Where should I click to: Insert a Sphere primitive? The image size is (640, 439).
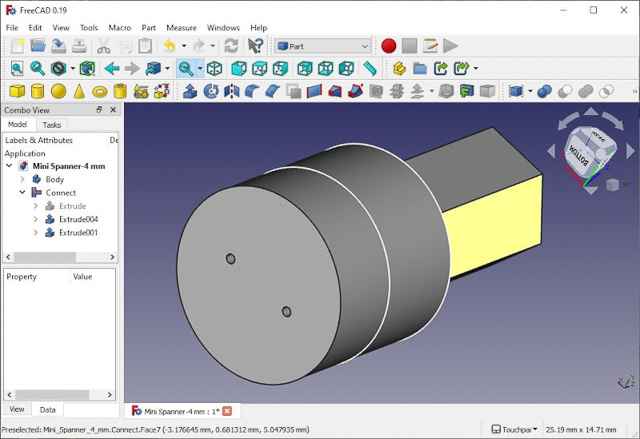[x=58, y=91]
